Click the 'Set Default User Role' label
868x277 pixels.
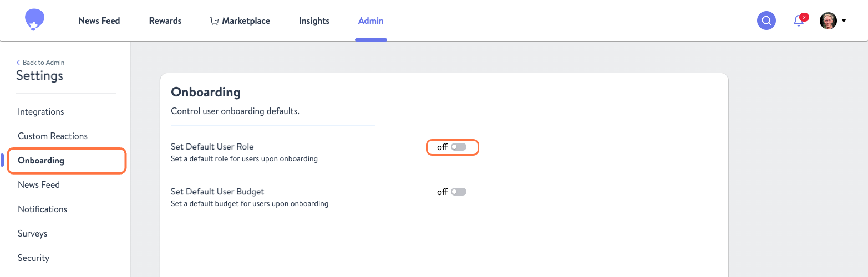[x=212, y=147]
